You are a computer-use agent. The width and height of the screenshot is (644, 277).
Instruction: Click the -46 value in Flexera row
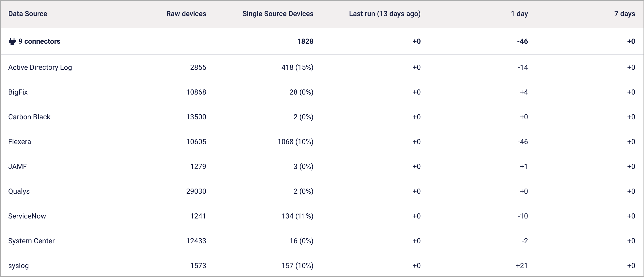click(523, 142)
